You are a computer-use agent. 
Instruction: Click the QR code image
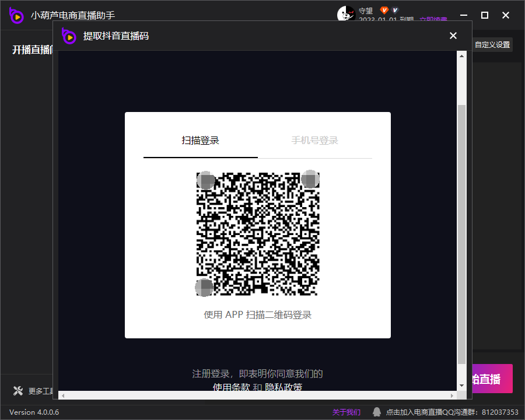[x=258, y=233]
